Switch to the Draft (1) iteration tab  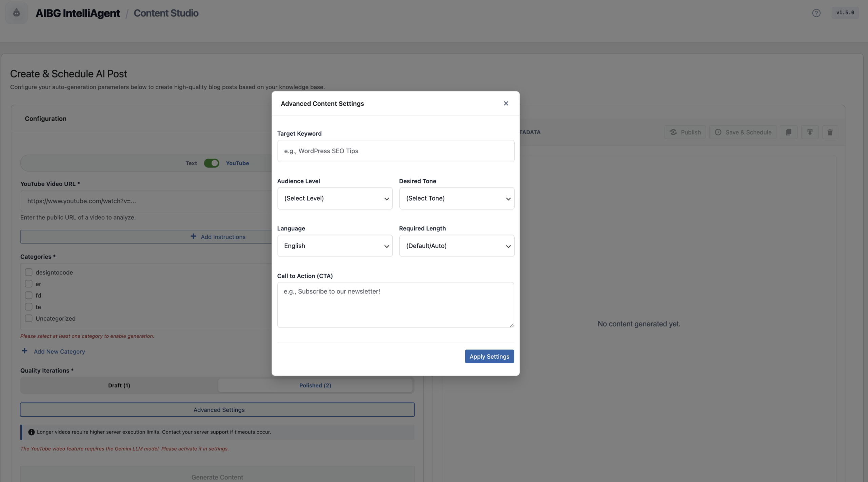(119, 385)
